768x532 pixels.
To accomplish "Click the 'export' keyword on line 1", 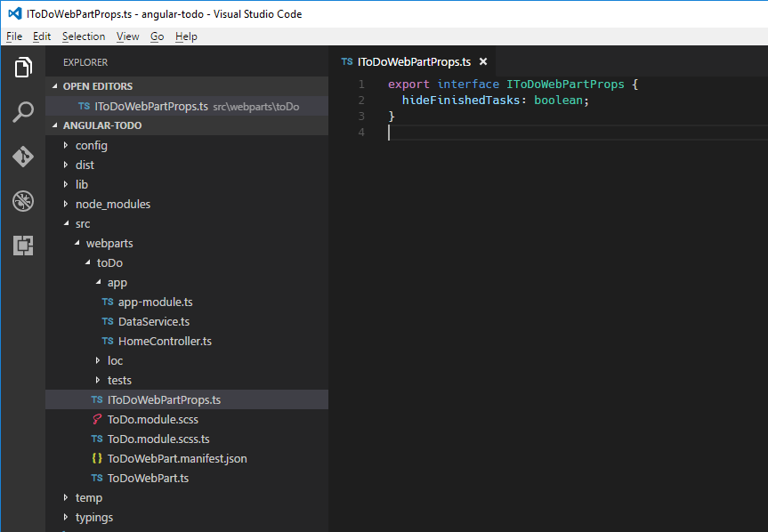I will click(x=408, y=85).
